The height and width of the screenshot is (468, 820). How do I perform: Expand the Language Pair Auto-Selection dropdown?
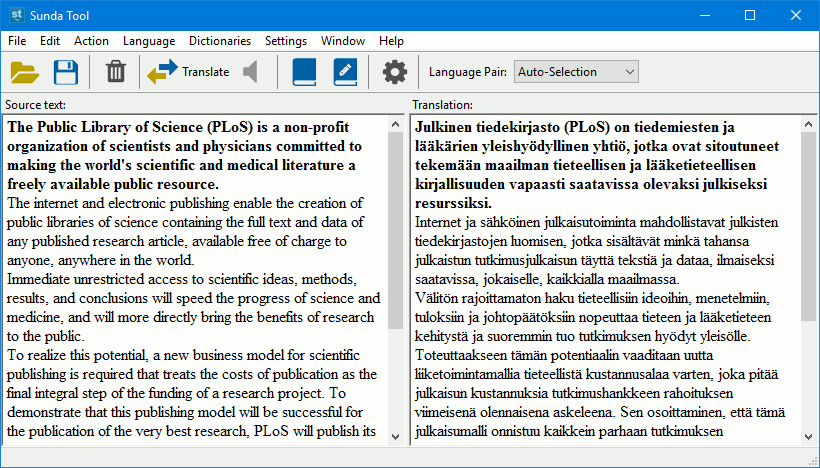[576, 72]
